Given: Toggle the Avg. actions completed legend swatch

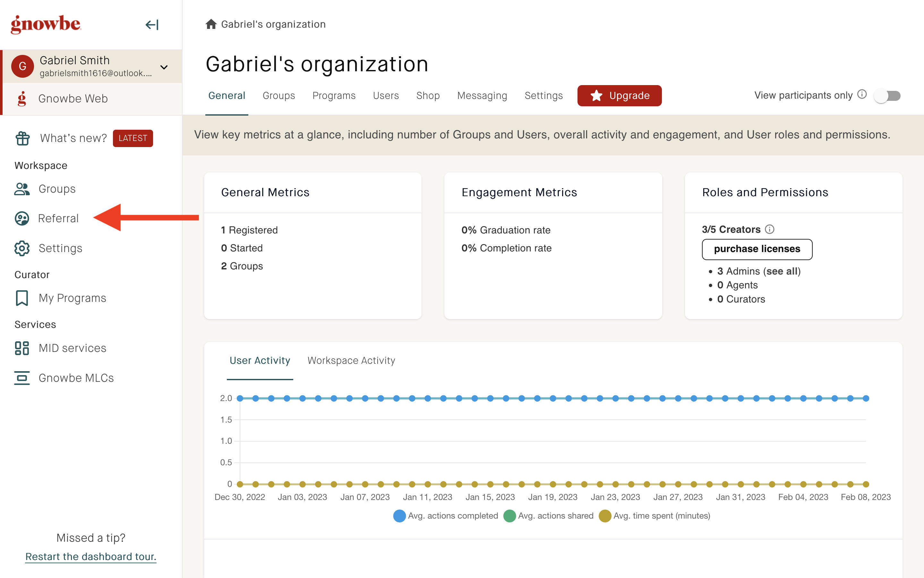Looking at the screenshot, I should click(399, 516).
